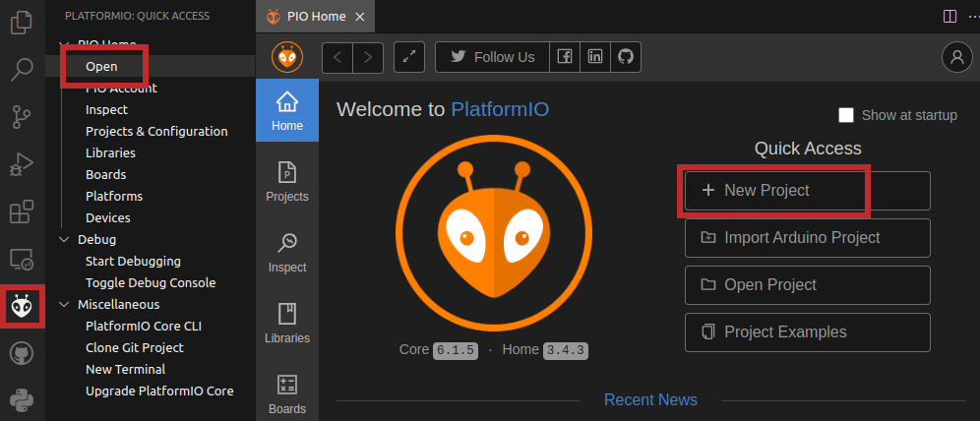
Task: Open the Remote Explorer view
Action: [x=22, y=259]
